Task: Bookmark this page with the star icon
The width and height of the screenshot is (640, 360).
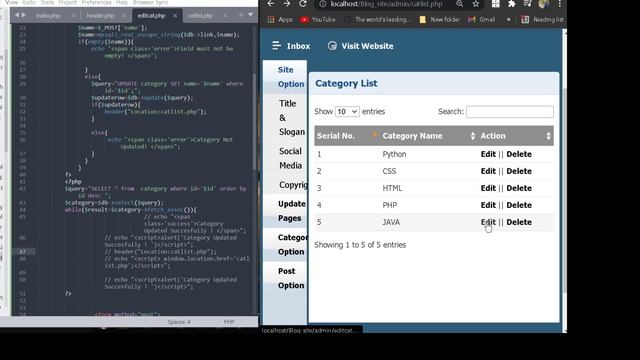Action: [476, 4]
